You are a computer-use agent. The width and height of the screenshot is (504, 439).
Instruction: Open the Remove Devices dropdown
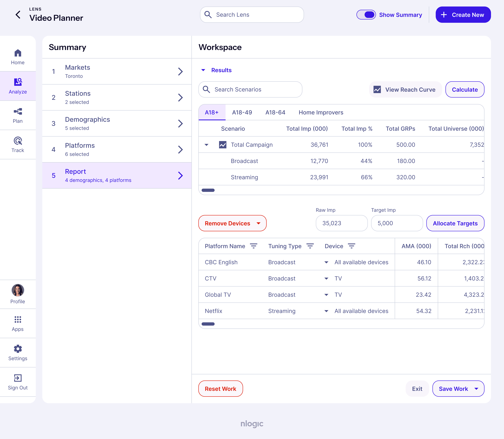[x=232, y=223]
